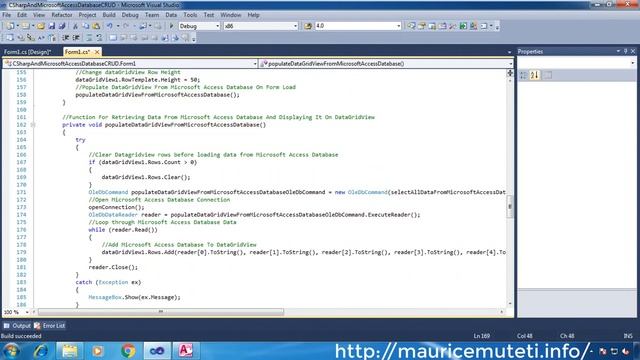Viewport: 640px width, 360px height.
Task: Click the Navigate Backward icon
Action: coord(142,26)
